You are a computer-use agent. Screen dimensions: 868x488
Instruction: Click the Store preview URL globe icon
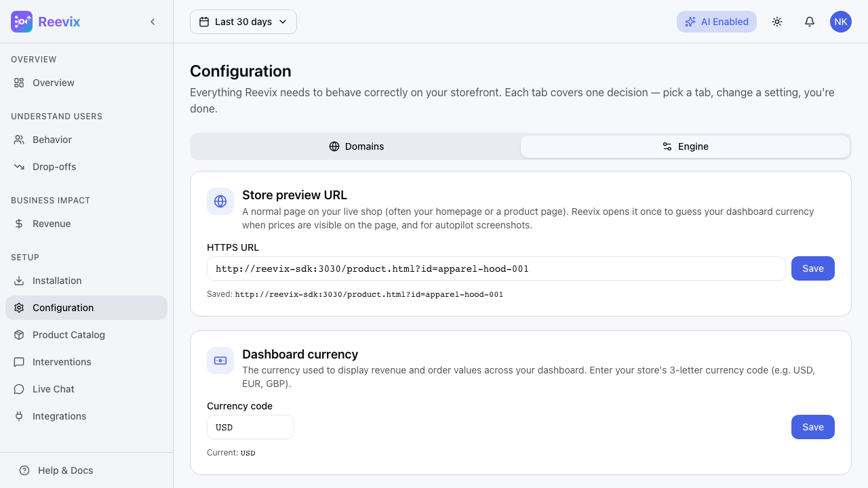(x=220, y=201)
